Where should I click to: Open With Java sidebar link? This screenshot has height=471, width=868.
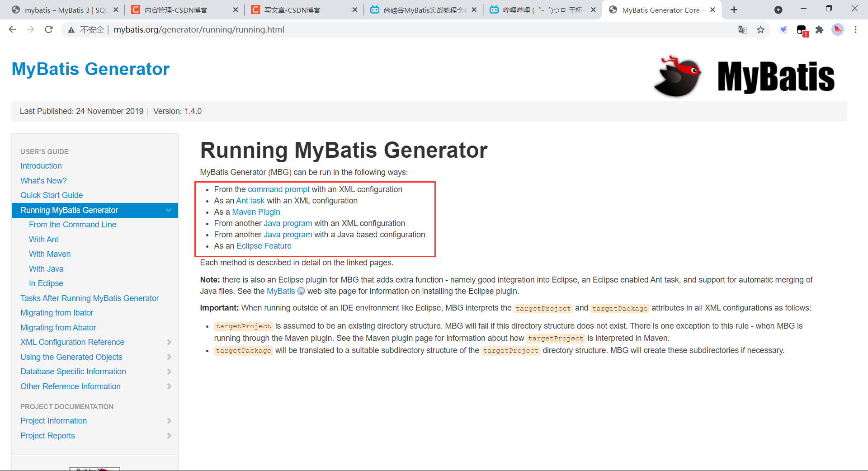[x=46, y=269]
